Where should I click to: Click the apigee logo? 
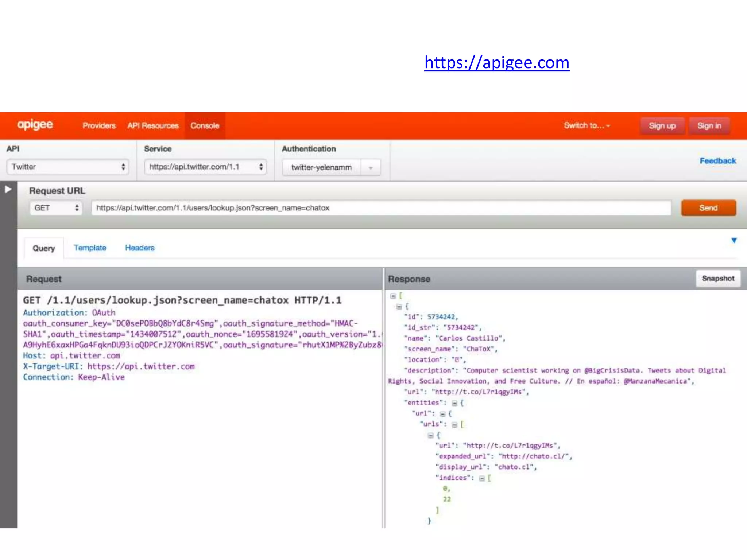pyautogui.click(x=35, y=125)
